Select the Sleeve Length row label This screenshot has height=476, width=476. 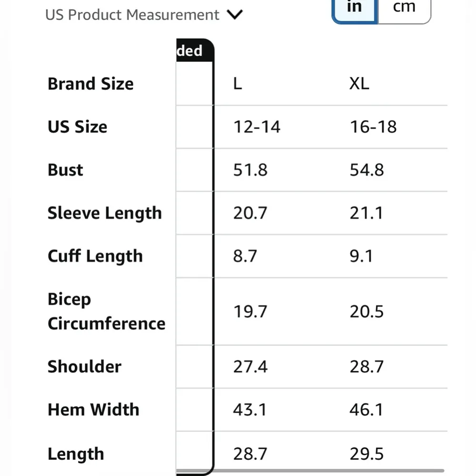click(x=105, y=213)
